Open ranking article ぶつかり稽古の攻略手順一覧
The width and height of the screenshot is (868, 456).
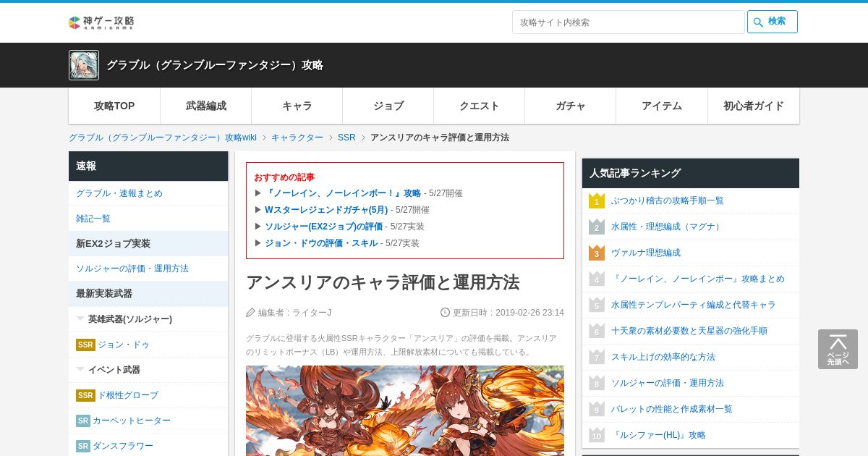click(667, 200)
